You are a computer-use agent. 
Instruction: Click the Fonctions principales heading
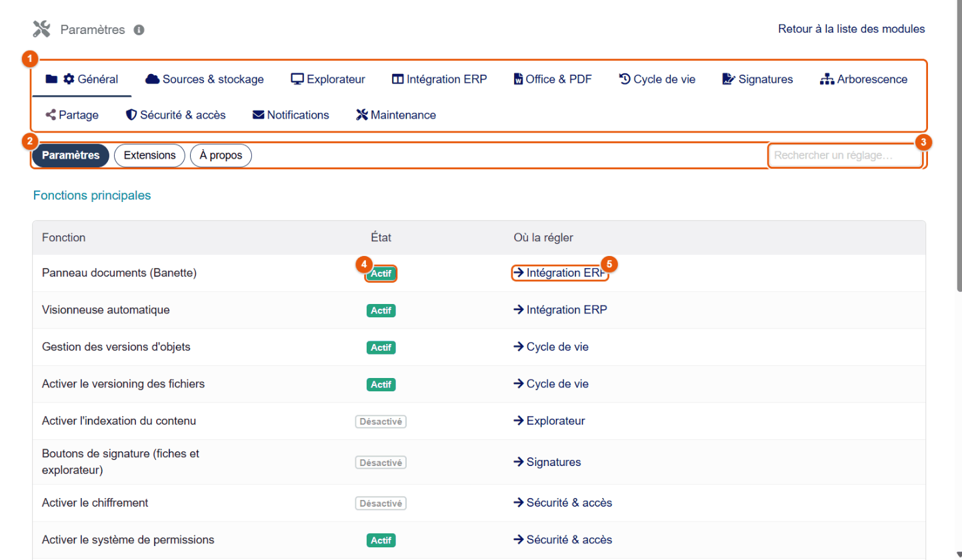click(92, 195)
